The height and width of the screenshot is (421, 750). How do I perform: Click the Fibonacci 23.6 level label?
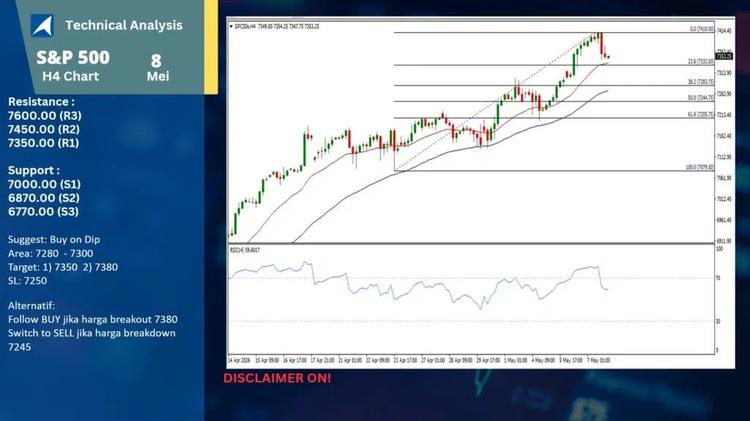pyautogui.click(x=701, y=62)
